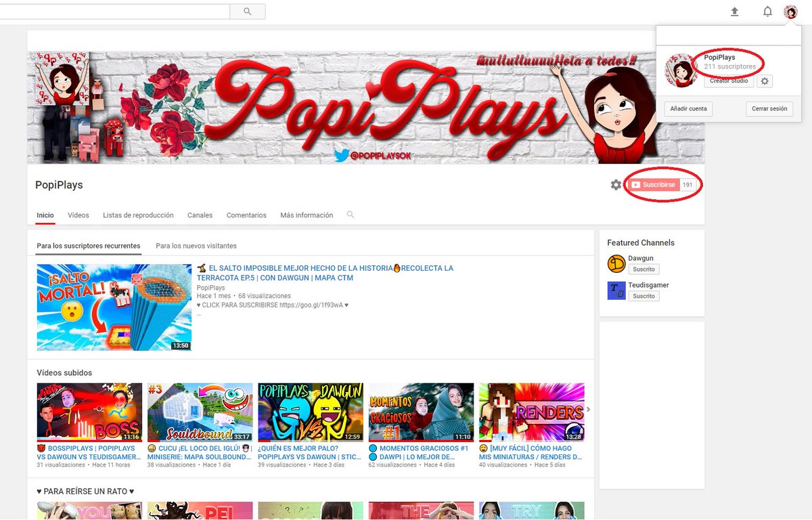The image size is (812, 520).
Task: Click the Suscribirse button
Action: pos(653,185)
